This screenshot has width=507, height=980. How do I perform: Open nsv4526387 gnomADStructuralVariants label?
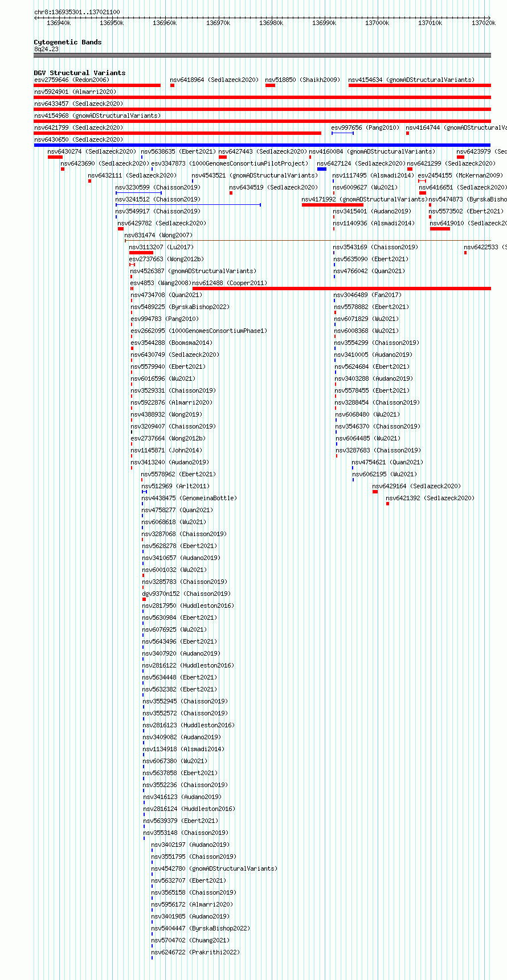click(x=194, y=271)
